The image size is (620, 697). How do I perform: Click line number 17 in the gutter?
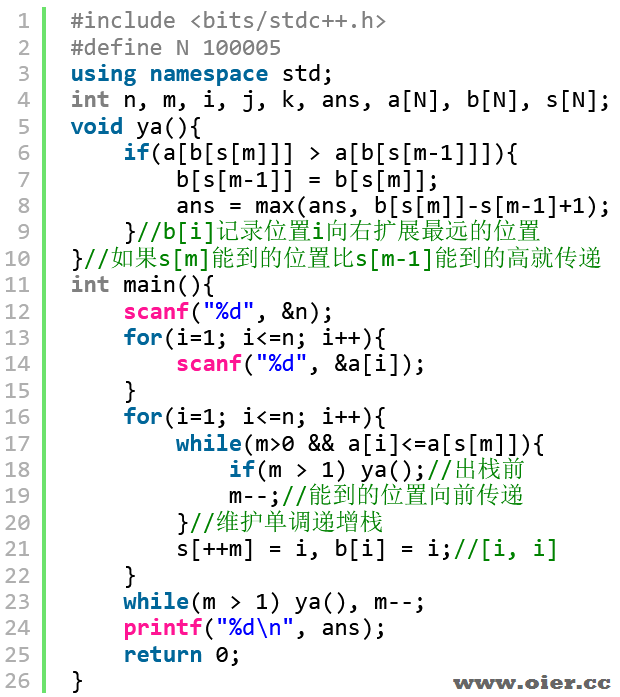point(17,444)
